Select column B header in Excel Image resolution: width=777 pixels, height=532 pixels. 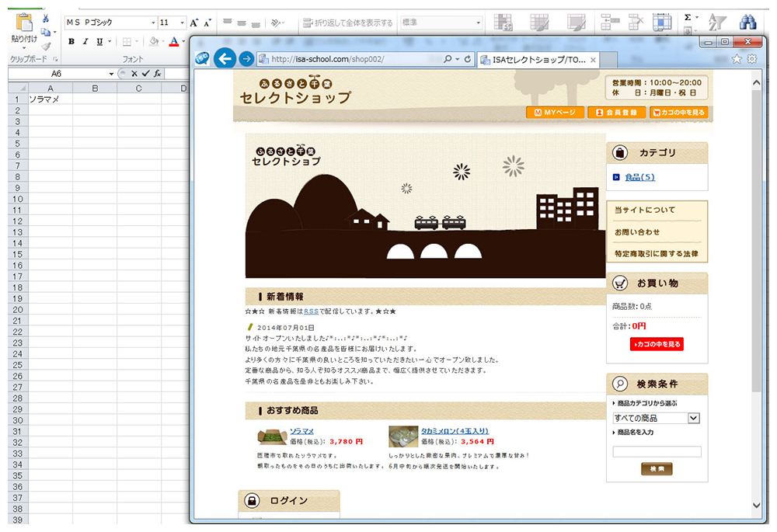point(95,89)
